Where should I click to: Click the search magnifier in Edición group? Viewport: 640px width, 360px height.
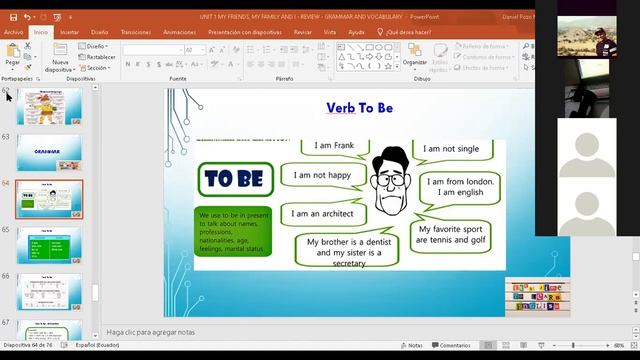click(527, 46)
